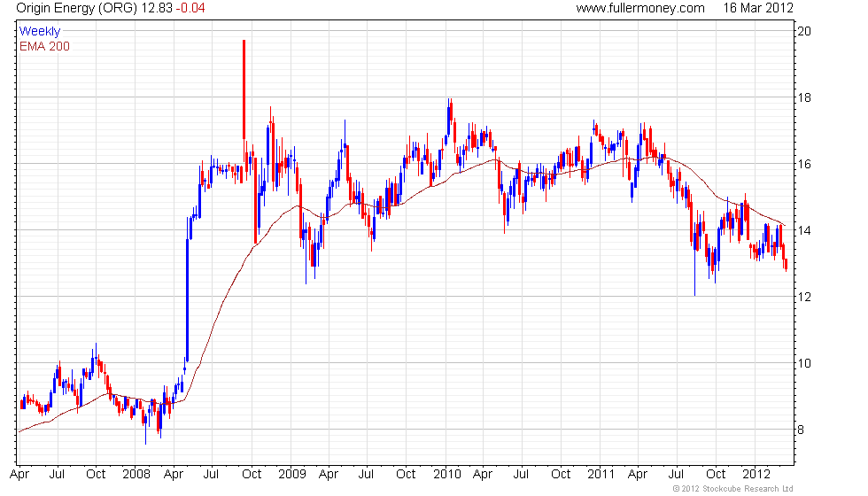Select the red EMA 200 legend label
The image size is (868, 496).
44,46
